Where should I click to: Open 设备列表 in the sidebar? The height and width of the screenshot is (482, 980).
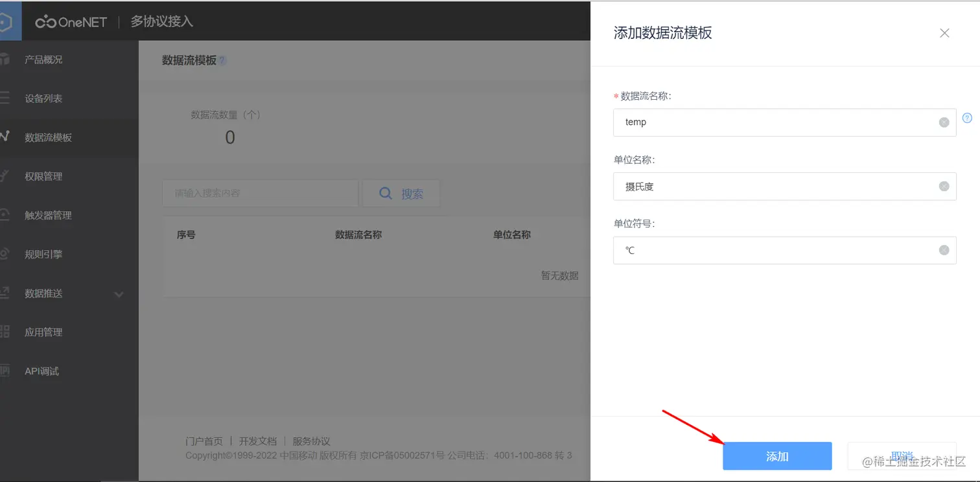(43, 98)
